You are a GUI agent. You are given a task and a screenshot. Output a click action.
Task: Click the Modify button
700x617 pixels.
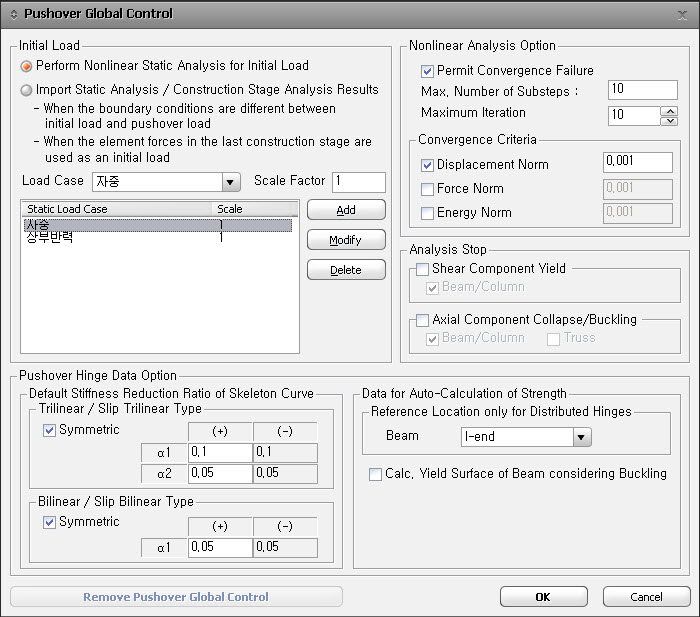click(x=346, y=240)
